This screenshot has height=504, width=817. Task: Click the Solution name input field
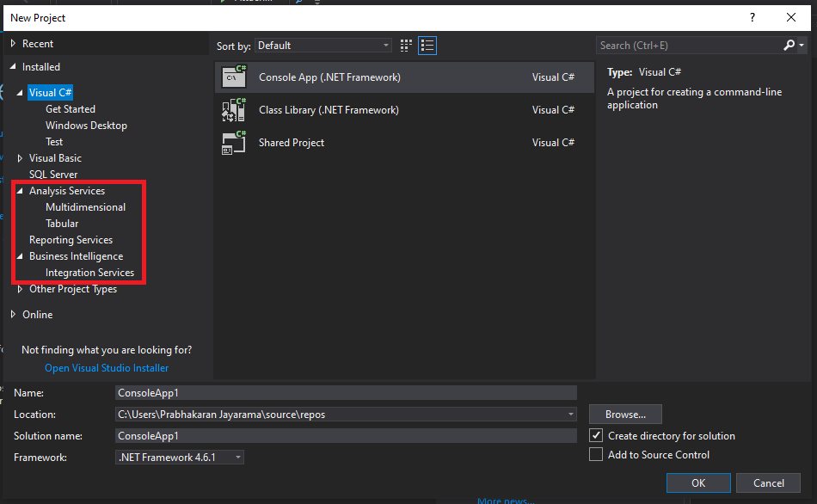[346, 436]
